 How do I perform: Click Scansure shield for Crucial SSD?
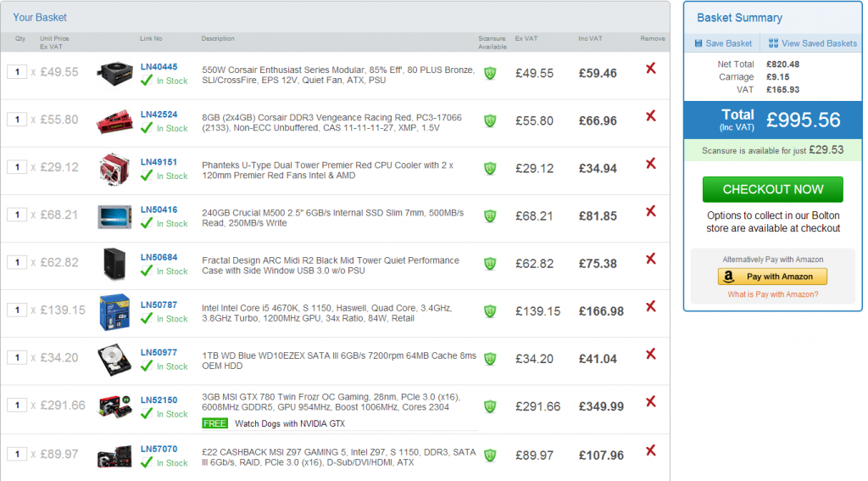point(490,216)
